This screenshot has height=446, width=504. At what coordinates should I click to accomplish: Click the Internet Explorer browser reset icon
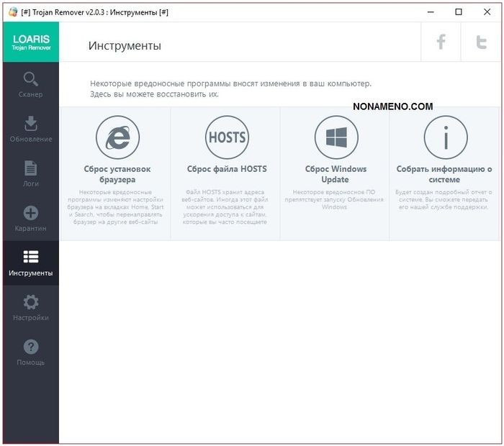pyautogui.click(x=117, y=137)
